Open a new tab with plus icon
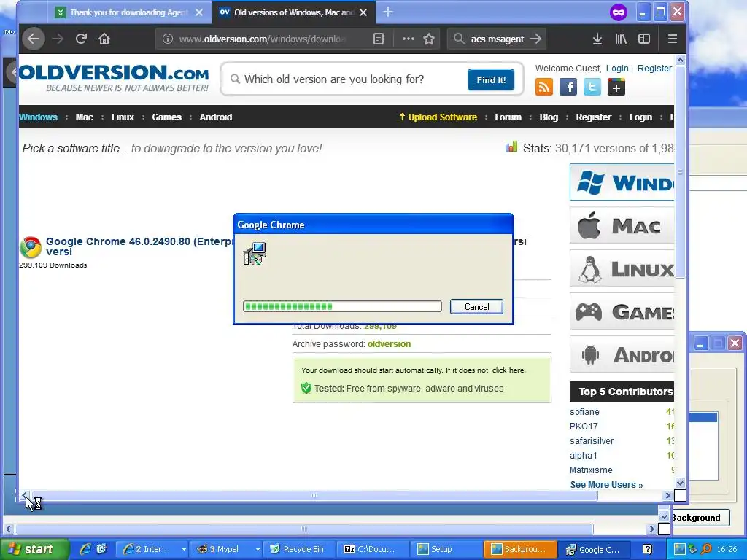The image size is (747, 560). [388, 12]
